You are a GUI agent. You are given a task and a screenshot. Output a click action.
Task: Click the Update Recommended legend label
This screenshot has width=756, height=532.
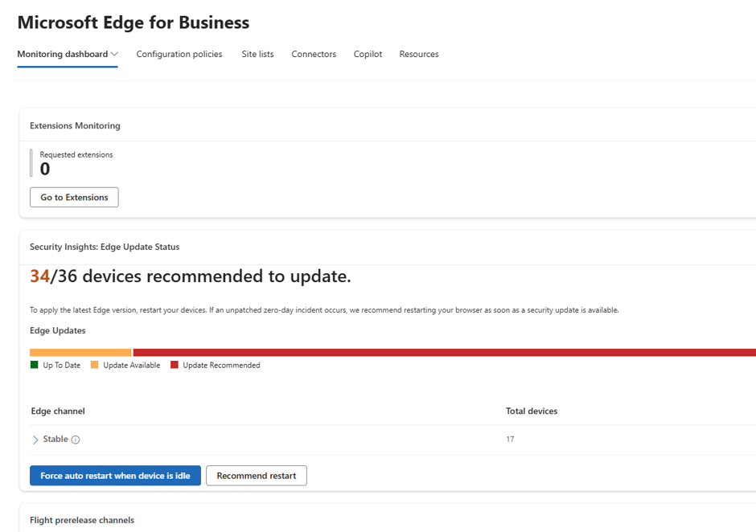(x=221, y=366)
